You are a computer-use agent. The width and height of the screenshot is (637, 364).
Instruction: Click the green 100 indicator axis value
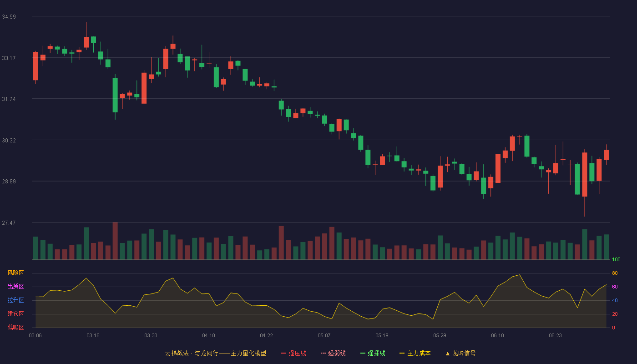point(617,259)
